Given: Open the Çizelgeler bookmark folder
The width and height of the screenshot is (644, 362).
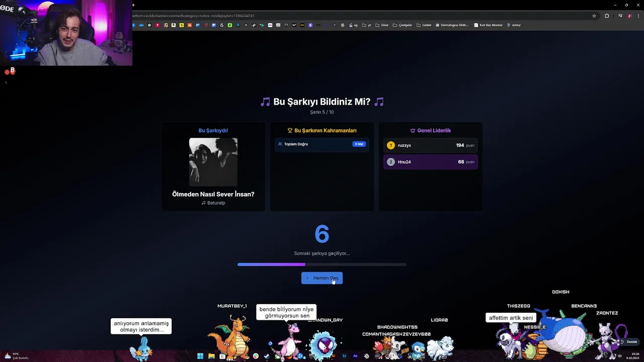Looking at the screenshot, I should click(403, 25).
